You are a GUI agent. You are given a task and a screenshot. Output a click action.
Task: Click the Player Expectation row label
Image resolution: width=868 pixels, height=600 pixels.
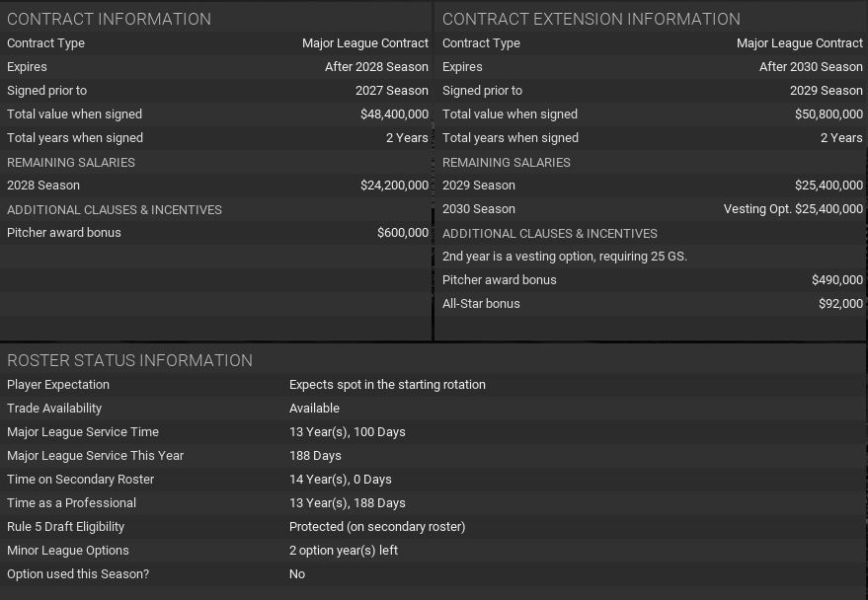[58, 385]
